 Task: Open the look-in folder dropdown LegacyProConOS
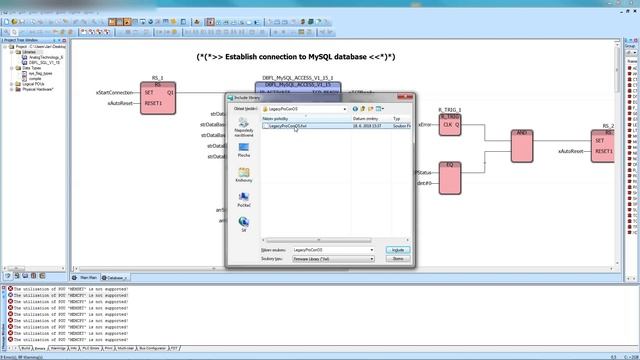tap(304, 109)
